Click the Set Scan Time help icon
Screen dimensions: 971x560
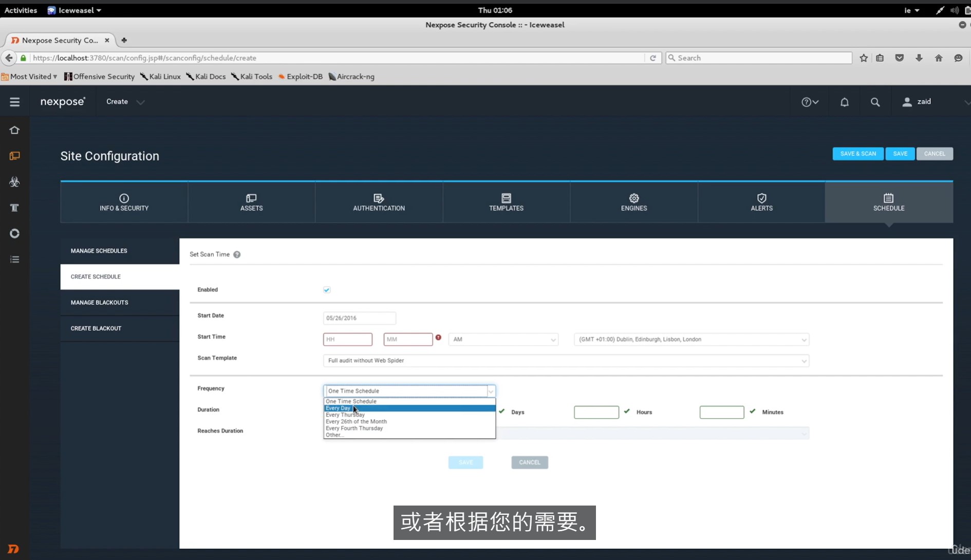237,255
